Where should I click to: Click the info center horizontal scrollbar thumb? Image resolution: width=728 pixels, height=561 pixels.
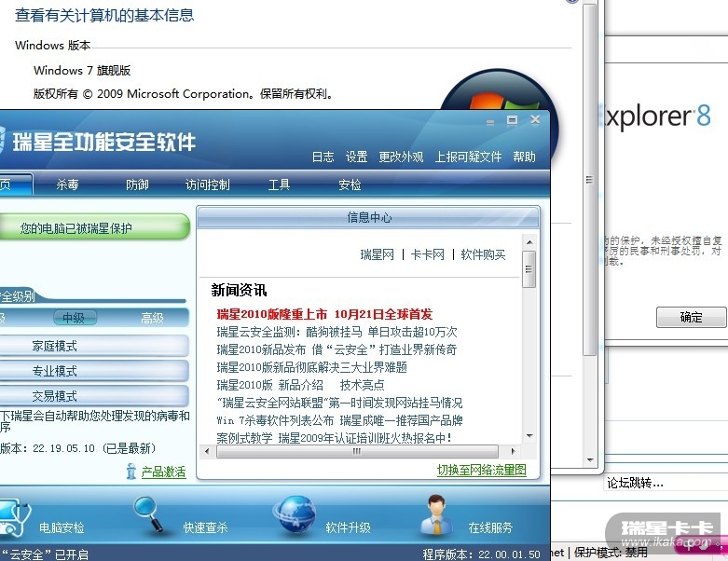(357, 451)
